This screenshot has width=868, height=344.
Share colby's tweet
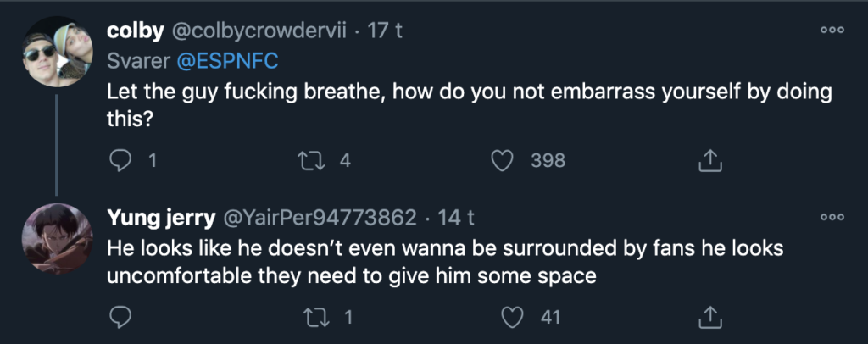click(x=708, y=159)
